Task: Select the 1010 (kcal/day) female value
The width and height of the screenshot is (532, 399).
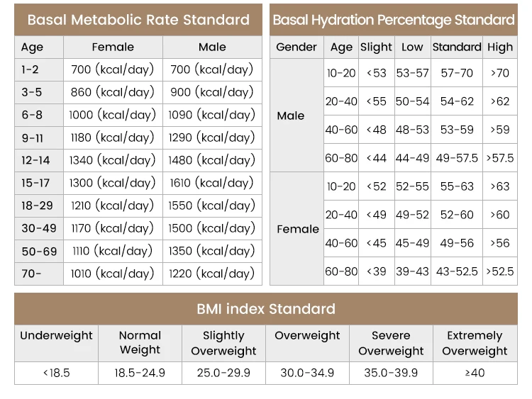Action: tap(113, 274)
